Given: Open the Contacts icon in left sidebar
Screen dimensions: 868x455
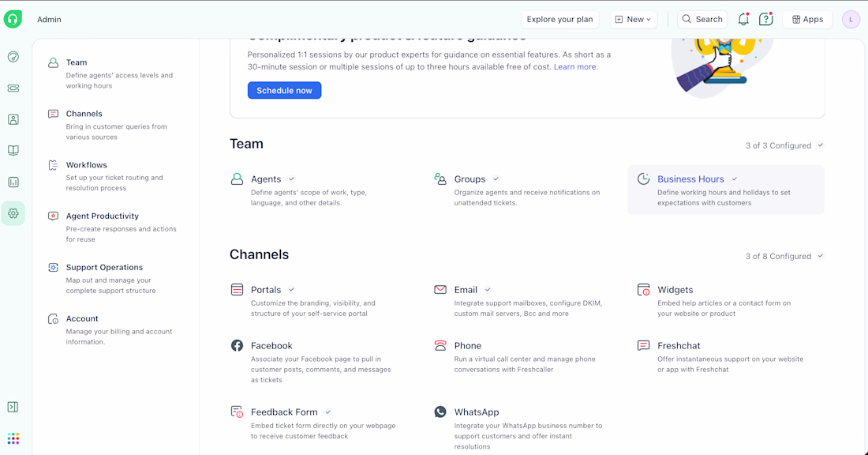Looking at the screenshot, I should [x=13, y=119].
